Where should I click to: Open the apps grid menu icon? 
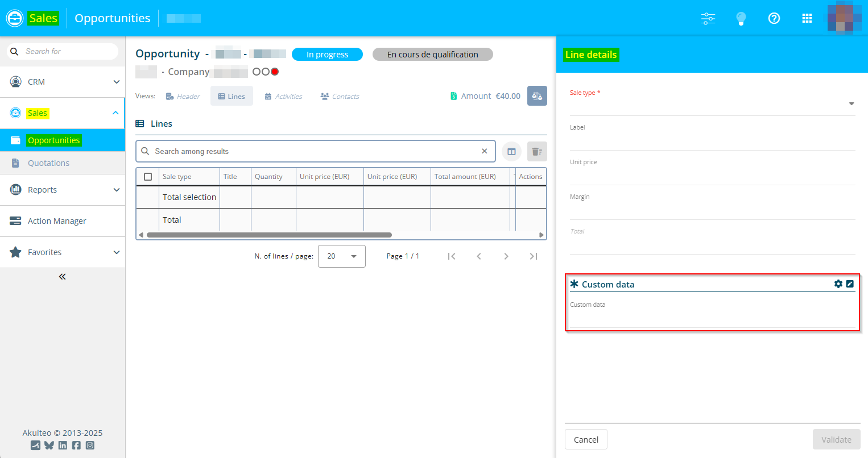807,18
